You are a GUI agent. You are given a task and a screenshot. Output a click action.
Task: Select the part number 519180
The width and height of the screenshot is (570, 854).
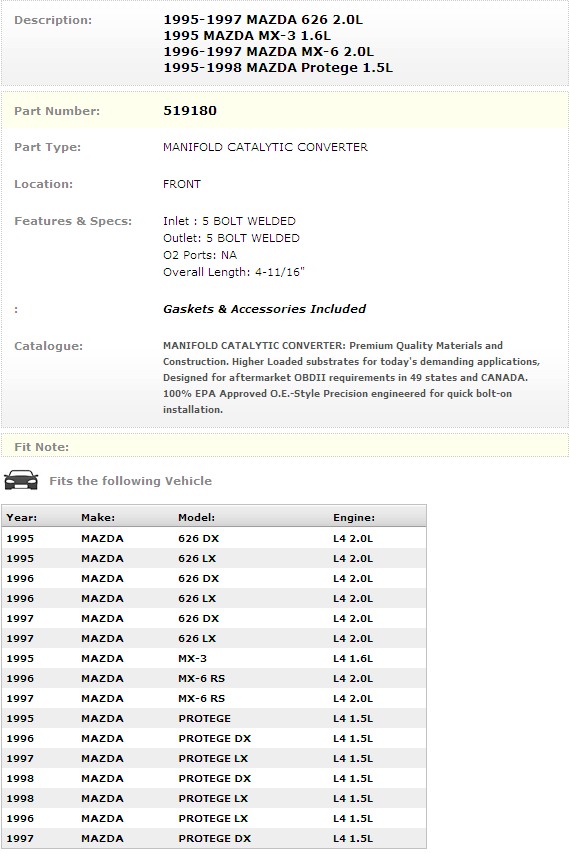coord(190,111)
